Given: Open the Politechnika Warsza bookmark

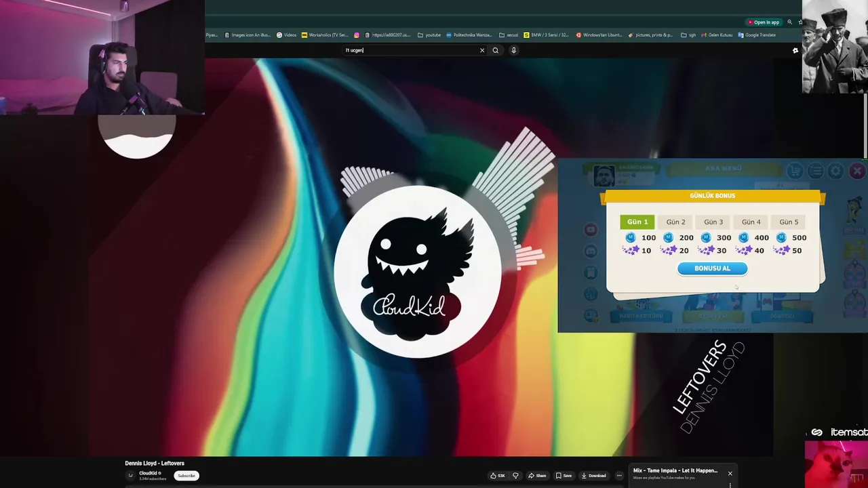Looking at the screenshot, I should [469, 35].
